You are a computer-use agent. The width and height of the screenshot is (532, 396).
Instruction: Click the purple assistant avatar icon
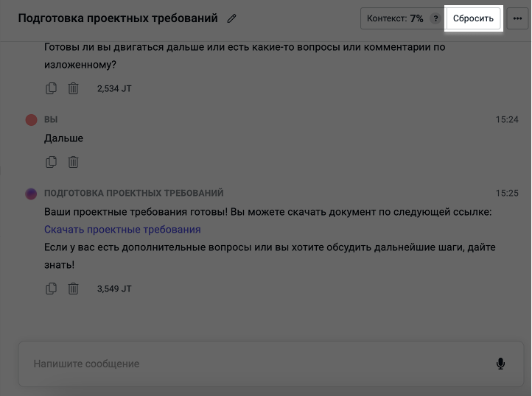[x=31, y=194]
